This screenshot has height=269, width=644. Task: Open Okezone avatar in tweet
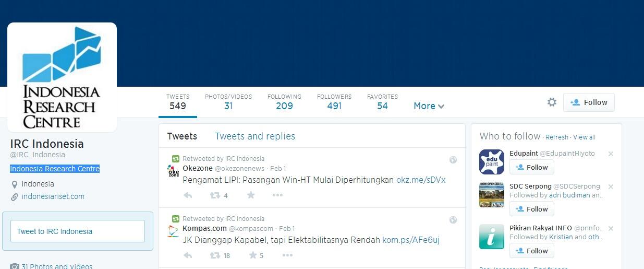click(x=173, y=171)
